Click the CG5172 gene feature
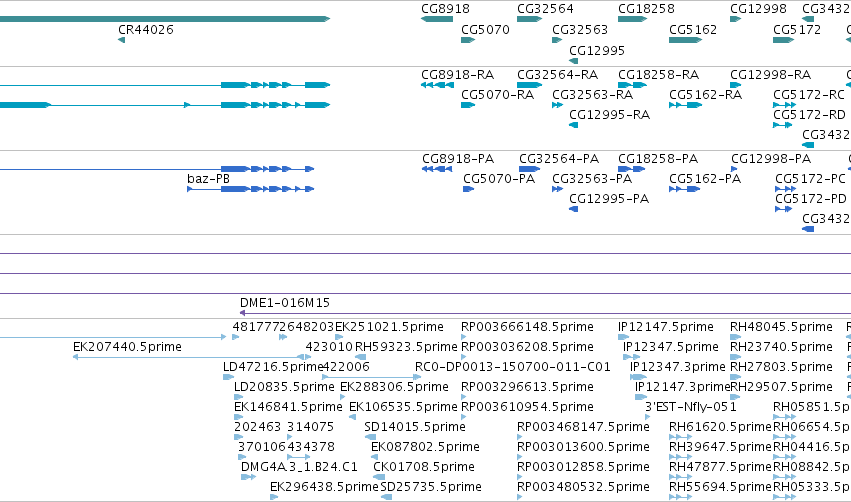The height and width of the screenshot is (502, 851). (784, 40)
